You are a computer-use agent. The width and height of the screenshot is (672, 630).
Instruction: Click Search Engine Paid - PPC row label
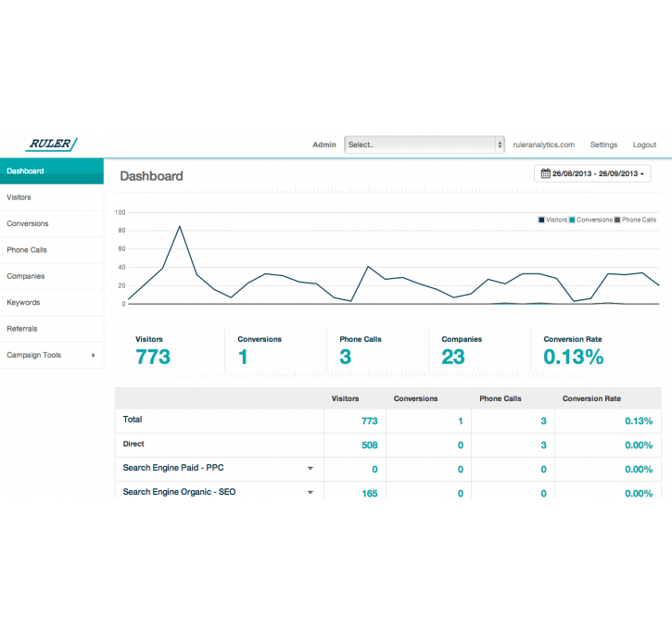tap(173, 468)
